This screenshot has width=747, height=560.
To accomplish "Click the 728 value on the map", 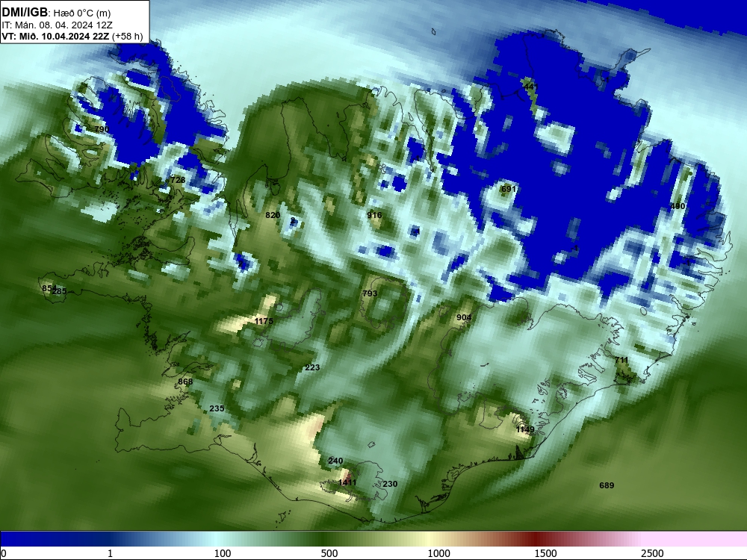I will coord(178,180).
